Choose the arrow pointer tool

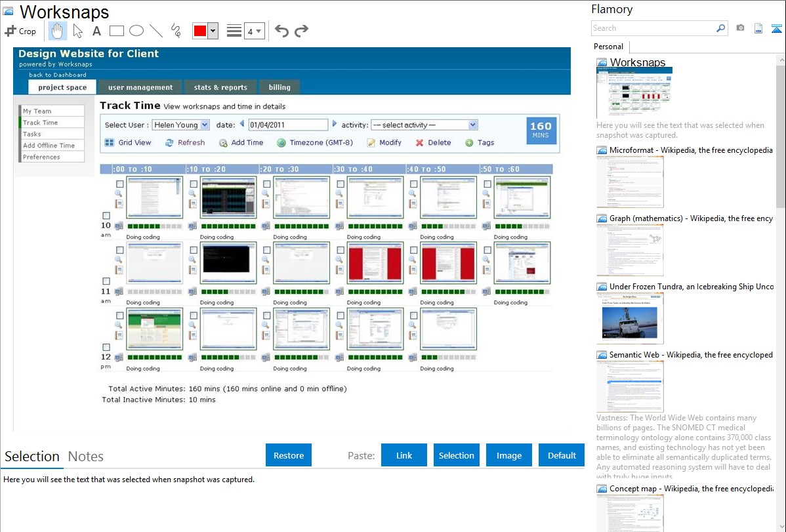77,31
